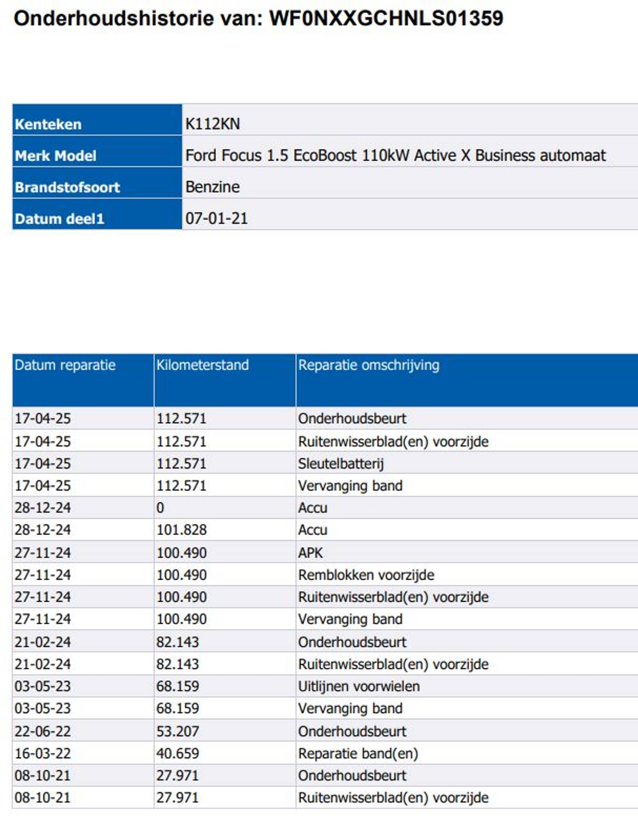Click the VIN WF0NXXGCHNLS01359 in the title
Viewport: 638px width, 840px height.
[x=386, y=18]
